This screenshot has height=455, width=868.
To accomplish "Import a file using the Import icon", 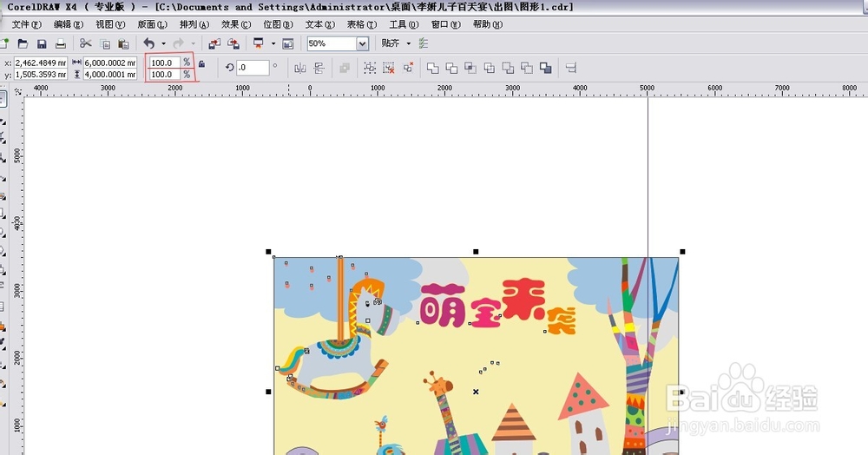I will 214,43.
